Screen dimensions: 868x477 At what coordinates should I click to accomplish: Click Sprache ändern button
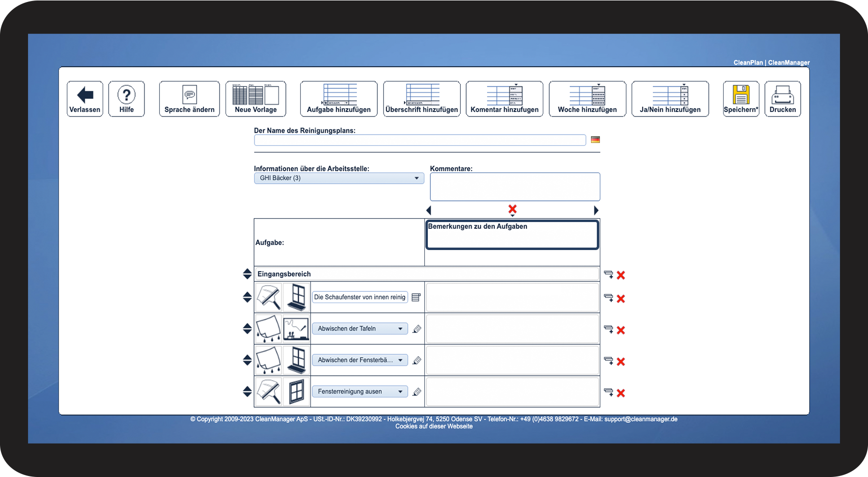[189, 99]
